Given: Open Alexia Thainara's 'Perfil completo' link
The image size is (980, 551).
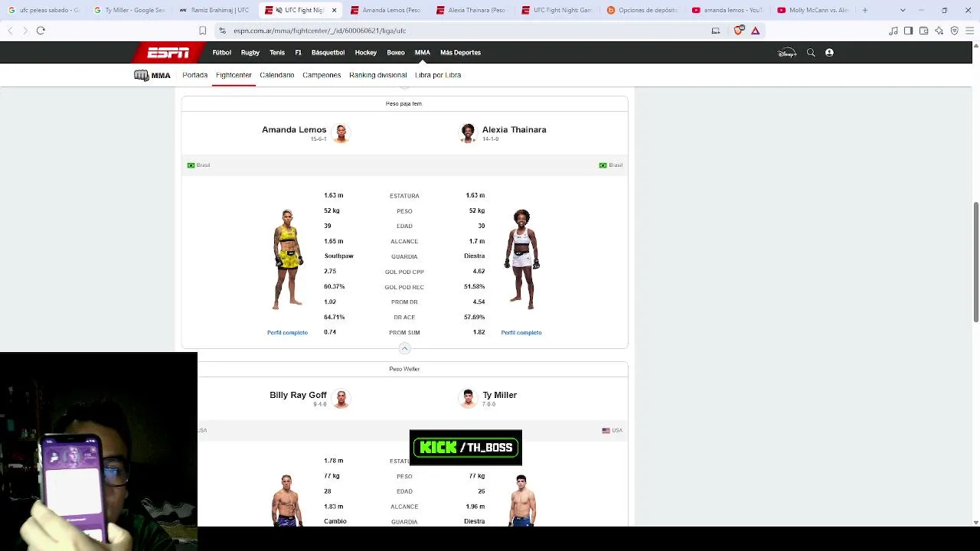Looking at the screenshot, I should pos(521,333).
